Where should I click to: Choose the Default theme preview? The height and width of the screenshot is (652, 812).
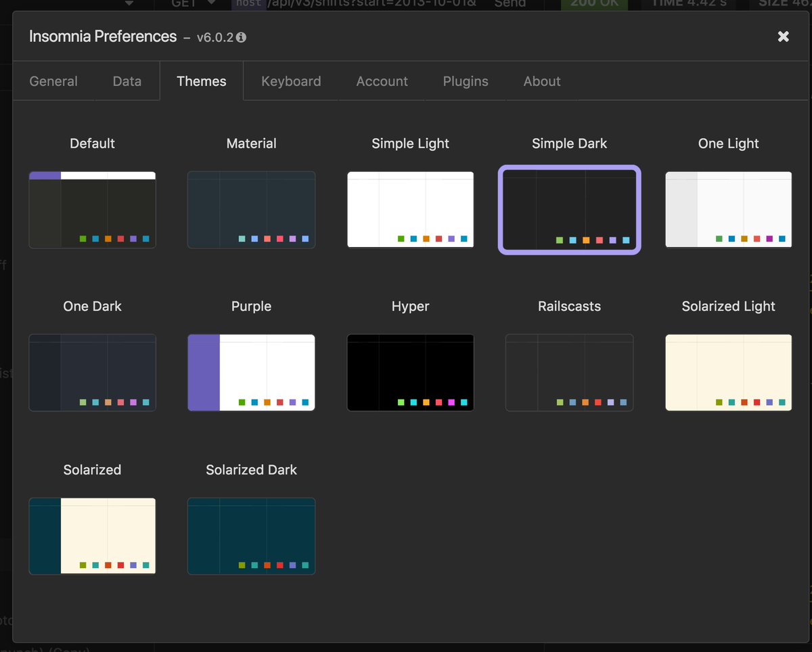pyautogui.click(x=93, y=210)
